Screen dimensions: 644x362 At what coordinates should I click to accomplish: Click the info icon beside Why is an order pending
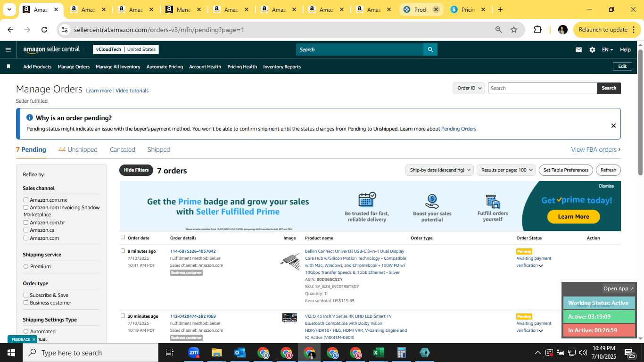pyautogui.click(x=30, y=117)
